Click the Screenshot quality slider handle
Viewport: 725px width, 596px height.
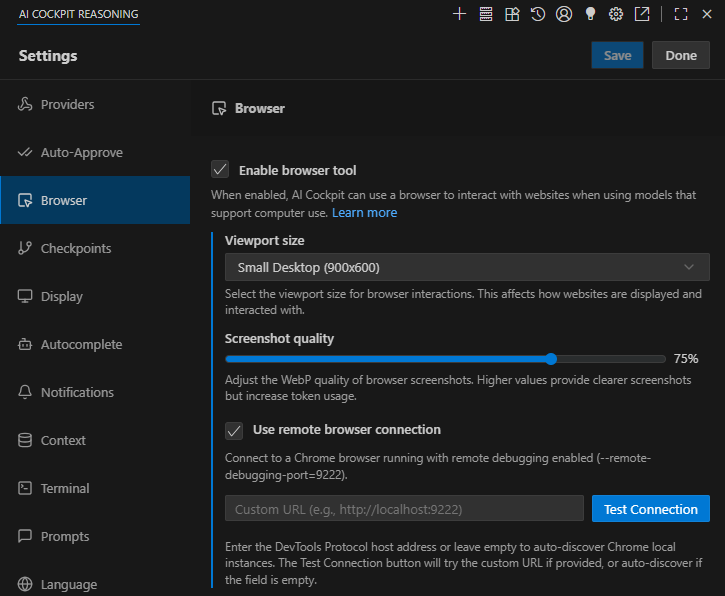point(551,359)
